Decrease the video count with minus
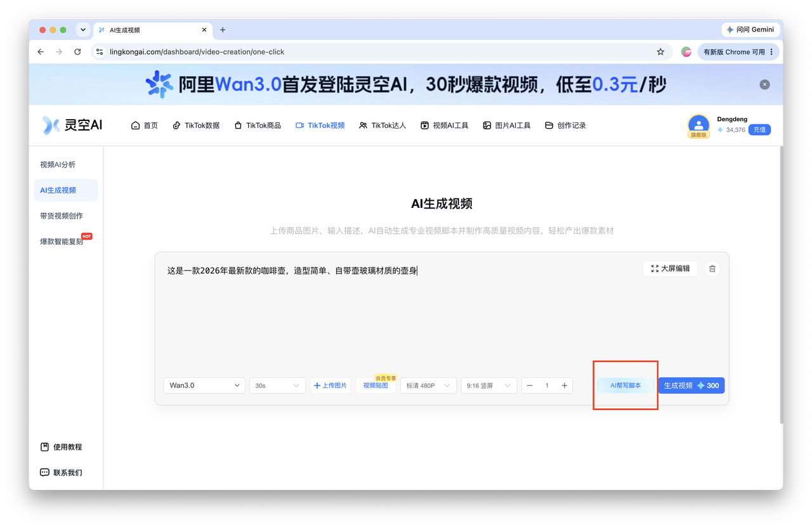812x528 pixels. [530, 385]
